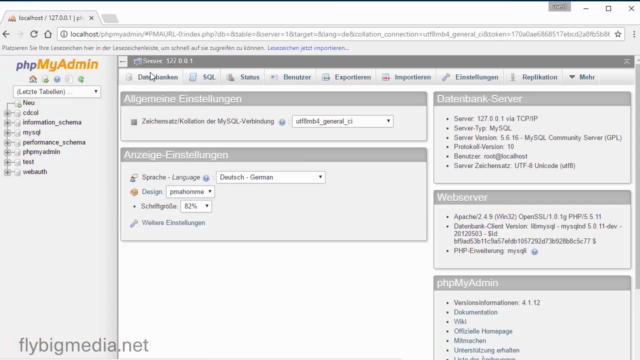
Task: Expand the information_schema tree node
Action: pos(7,123)
